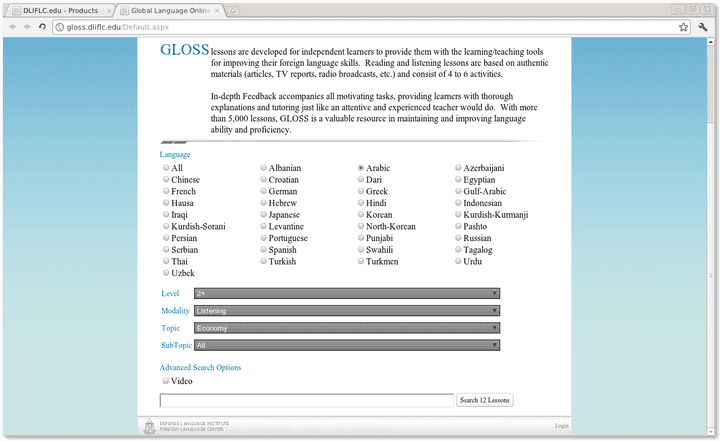Click the Login link in footer
This screenshot has width=720, height=441.
(561, 426)
